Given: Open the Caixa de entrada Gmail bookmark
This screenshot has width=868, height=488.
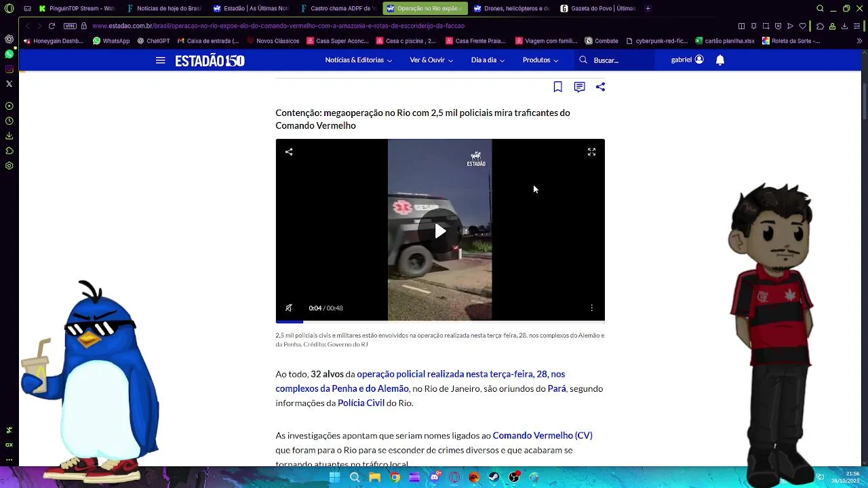Looking at the screenshot, I should click(x=208, y=41).
